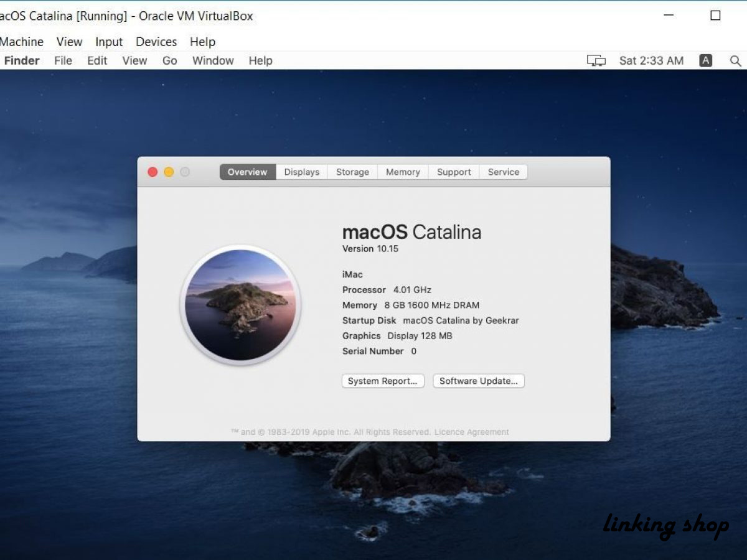747x560 pixels.
Task: Open the Devices menu of VirtualBox
Action: [x=156, y=41]
